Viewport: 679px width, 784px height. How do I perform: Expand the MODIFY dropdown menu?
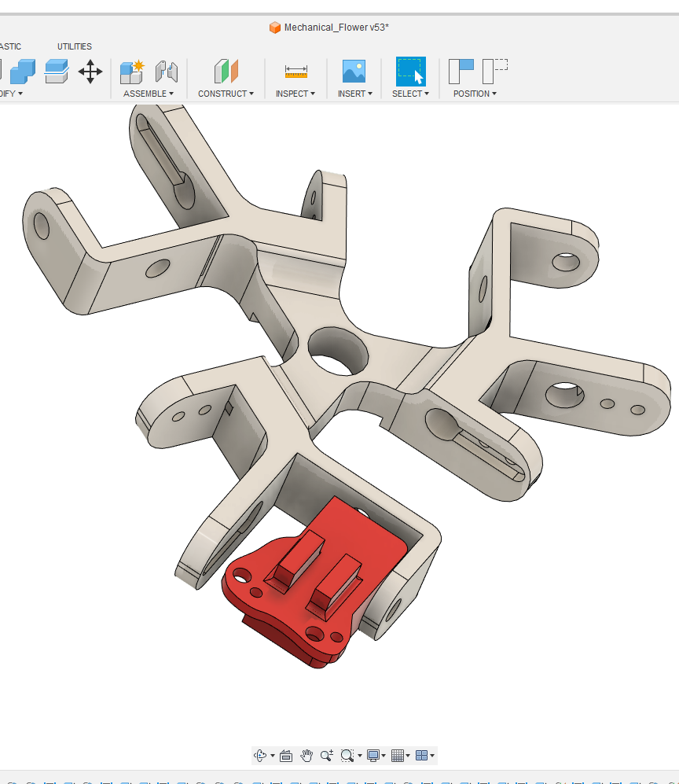[x=12, y=94]
